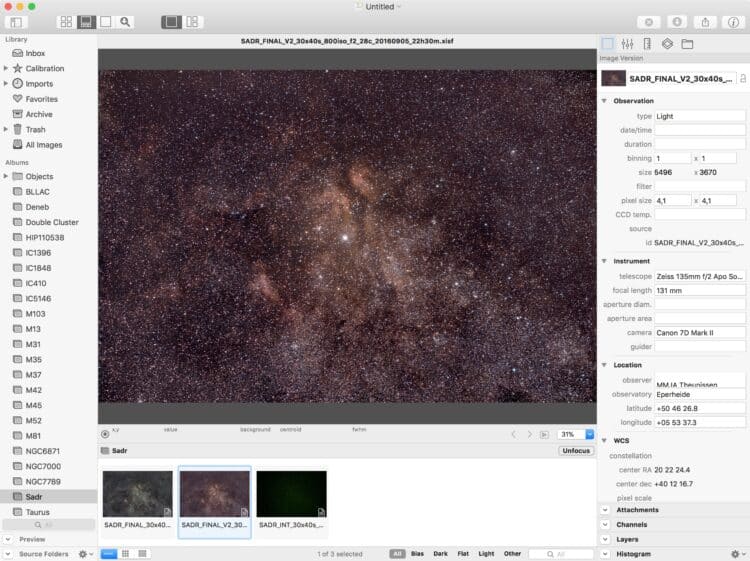Open the image metadata inspector tab icon
750x561 pixels.
click(x=607, y=44)
